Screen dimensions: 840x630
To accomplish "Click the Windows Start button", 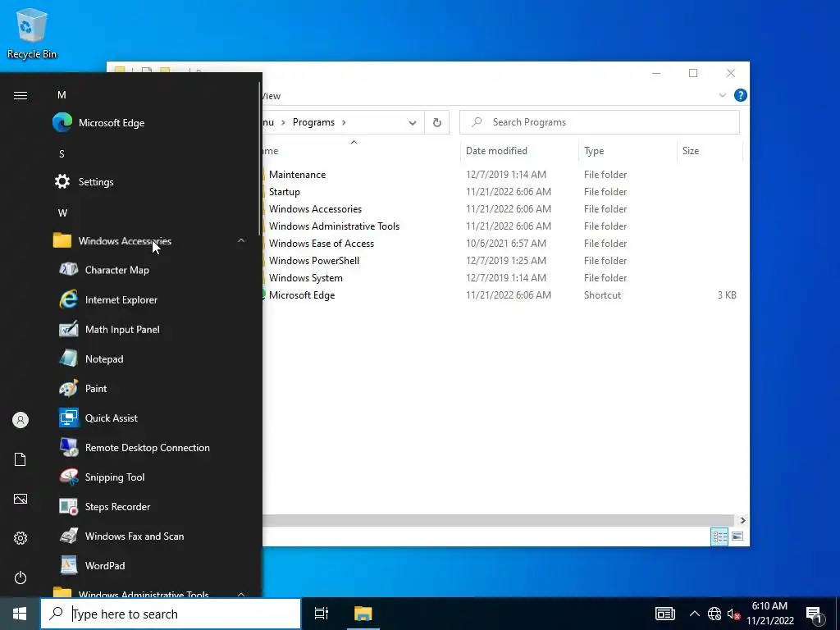I will 20,614.
